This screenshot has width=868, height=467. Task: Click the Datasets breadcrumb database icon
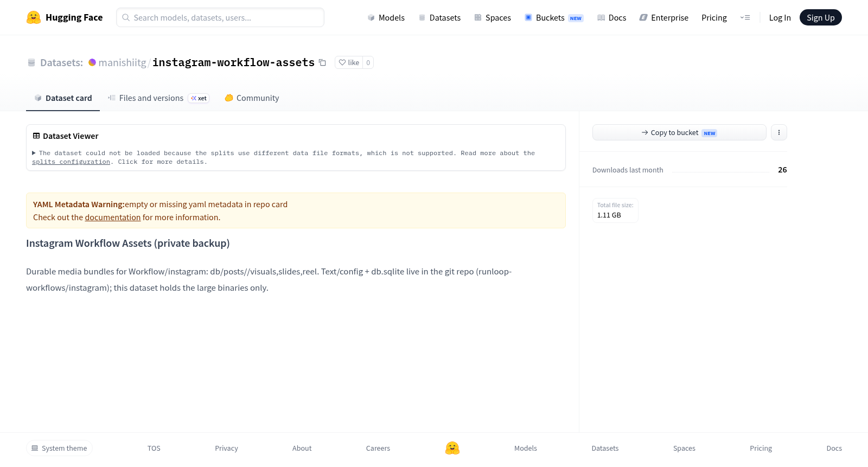point(31,62)
